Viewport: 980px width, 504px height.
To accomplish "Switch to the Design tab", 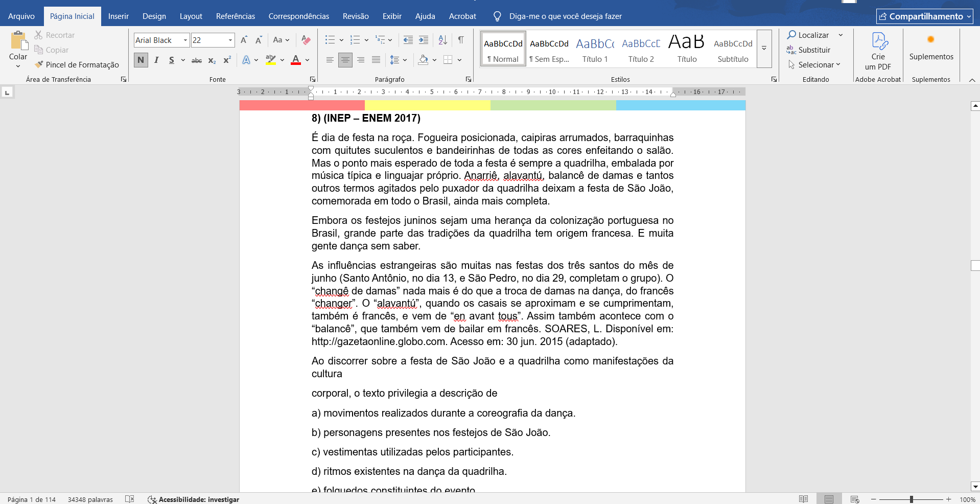I will (x=154, y=16).
